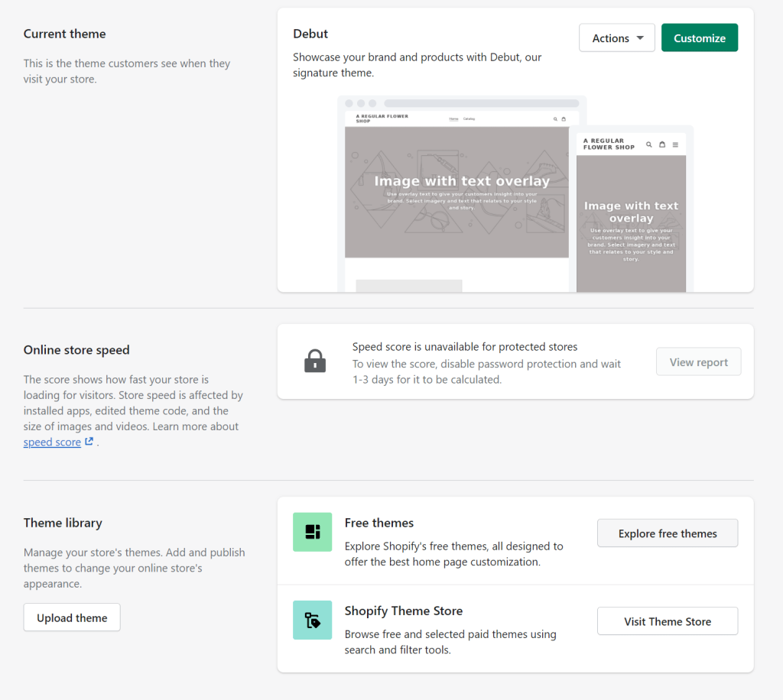Click the dropdown caret on Actions button
Image resolution: width=783 pixels, height=700 pixels.
click(640, 38)
